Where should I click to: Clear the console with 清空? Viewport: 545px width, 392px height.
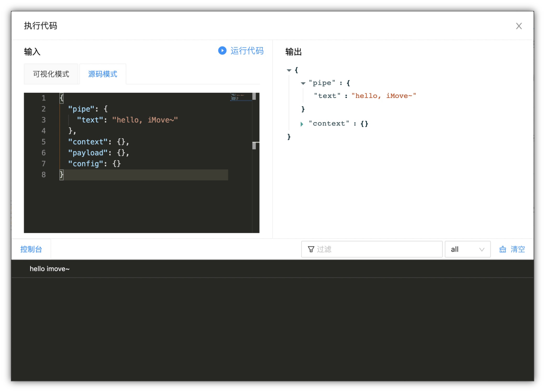(x=518, y=249)
